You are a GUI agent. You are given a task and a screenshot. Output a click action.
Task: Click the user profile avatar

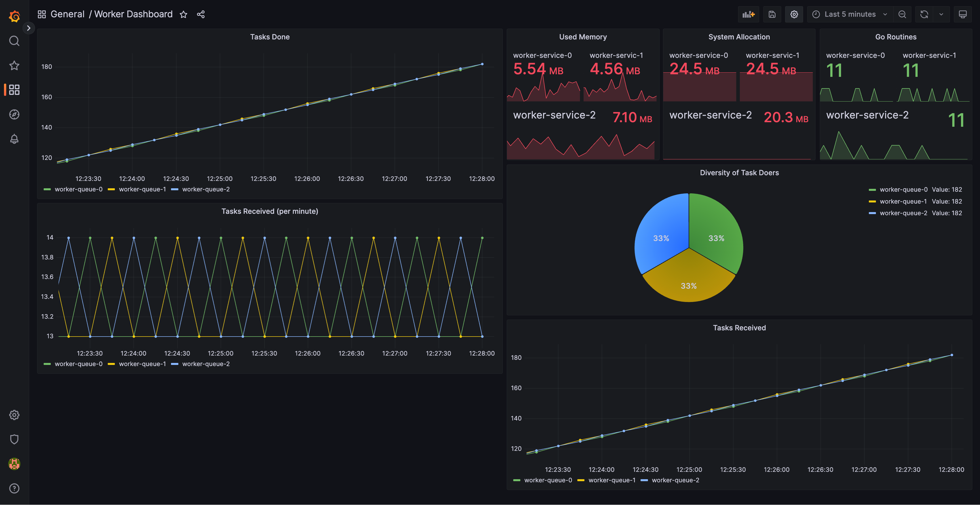pos(14,464)
